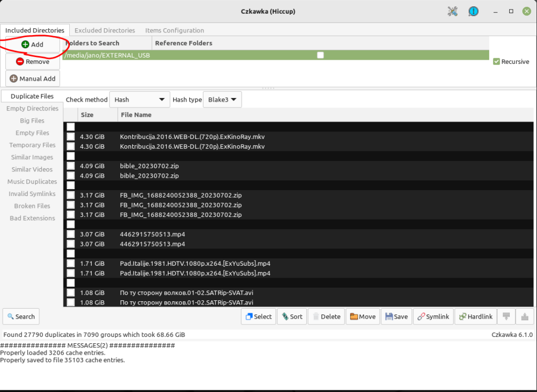
Task: Sort duplicates using the Sort icon
Action: click(292, 316)
